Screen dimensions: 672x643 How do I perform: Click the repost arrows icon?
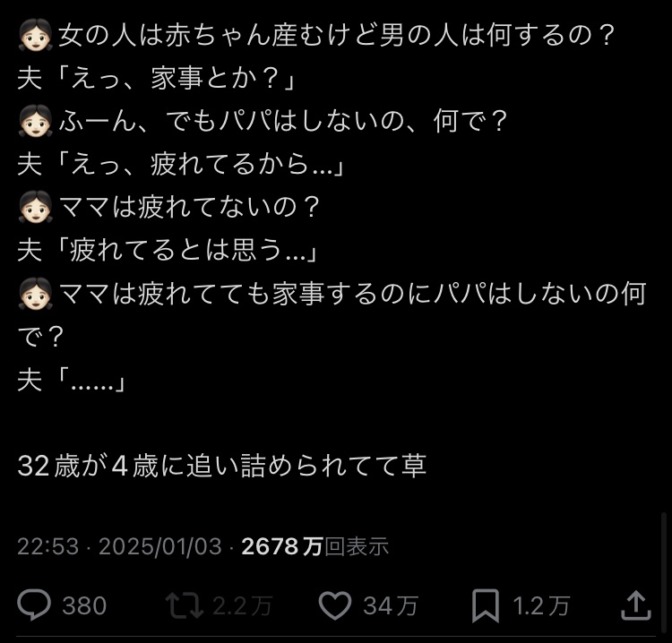(x=185, y=605)
